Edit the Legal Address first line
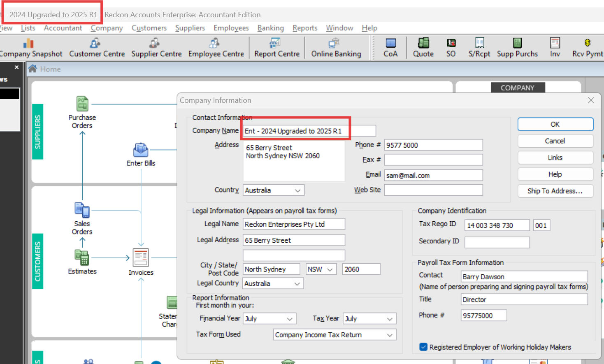 pyautogui.click(x=294, y=240)
